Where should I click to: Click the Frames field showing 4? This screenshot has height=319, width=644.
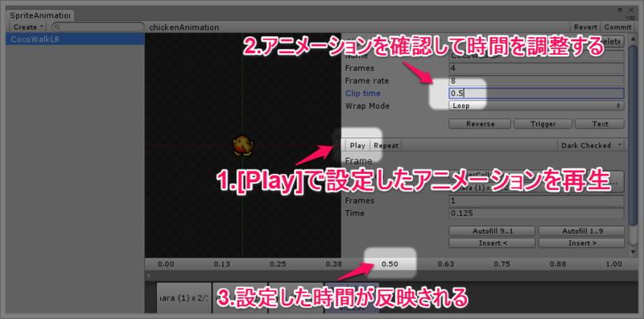536,68
